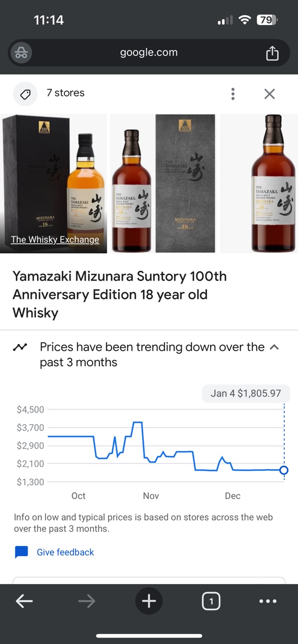Tap the Jan 4 $1,805.97 price tooltip
Image resolution: width=298 pixels, height=644 pixels.
click(246, 394)
